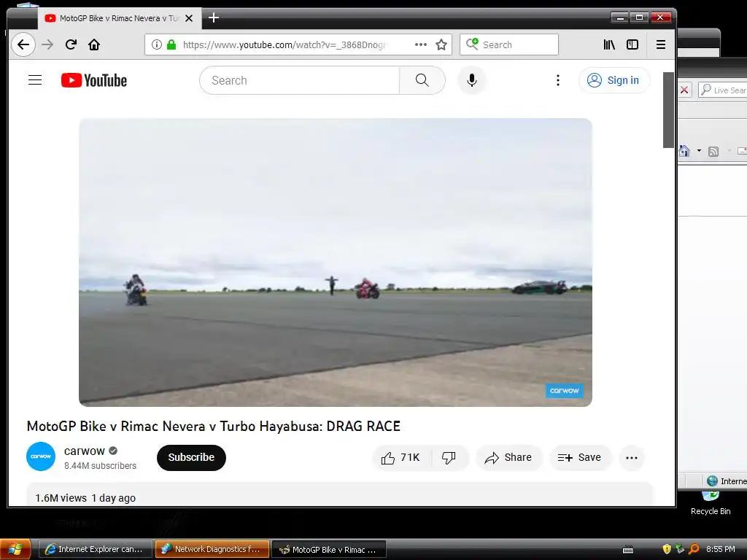Image resolution: width=747 pixels, height=560 pixels.
Task: Subscribe to carwow channel
Action: [191, 458]
